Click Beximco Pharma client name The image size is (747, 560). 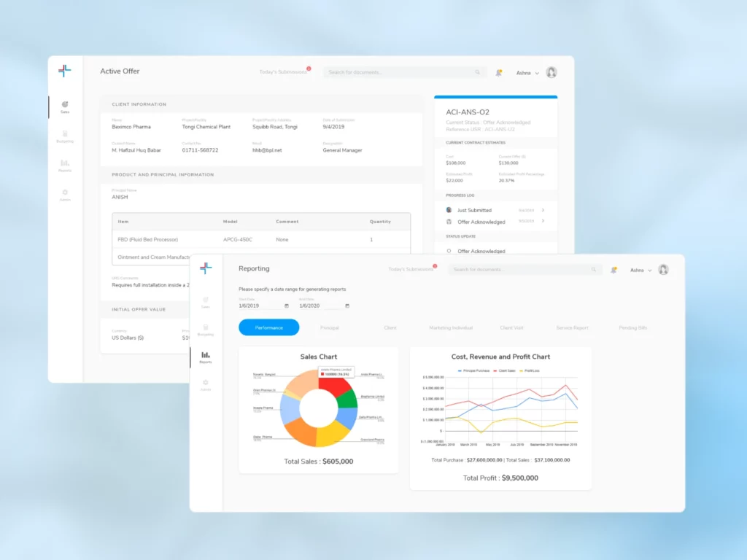coord(131,127)
